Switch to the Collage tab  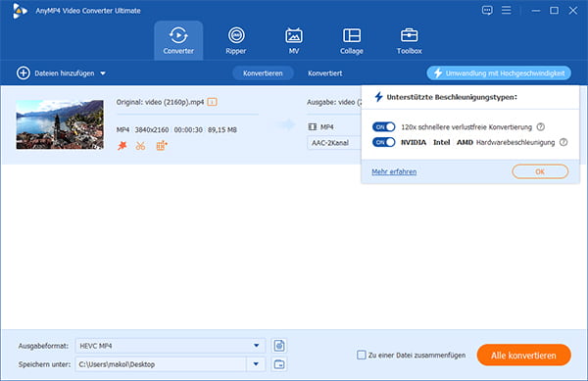pos(352,40)
